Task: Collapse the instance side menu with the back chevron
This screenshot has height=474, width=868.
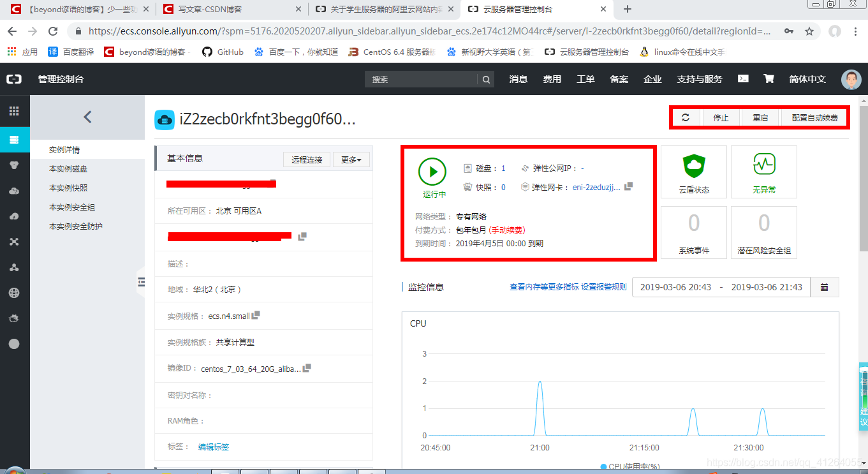Action: (87, 117)
